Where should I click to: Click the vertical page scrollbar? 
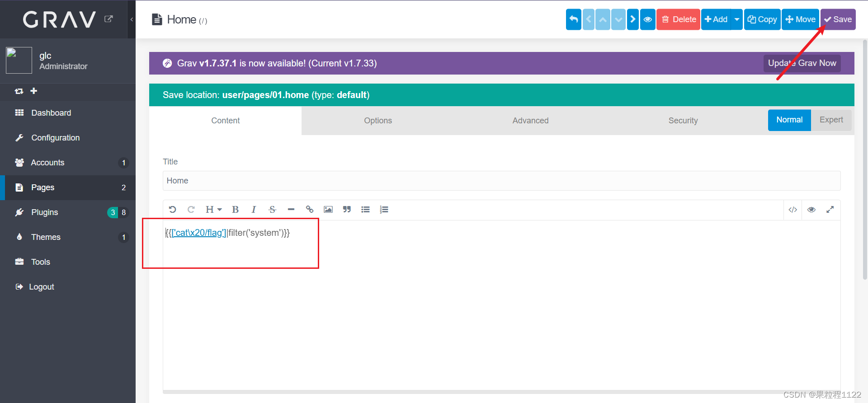[865, 160]
